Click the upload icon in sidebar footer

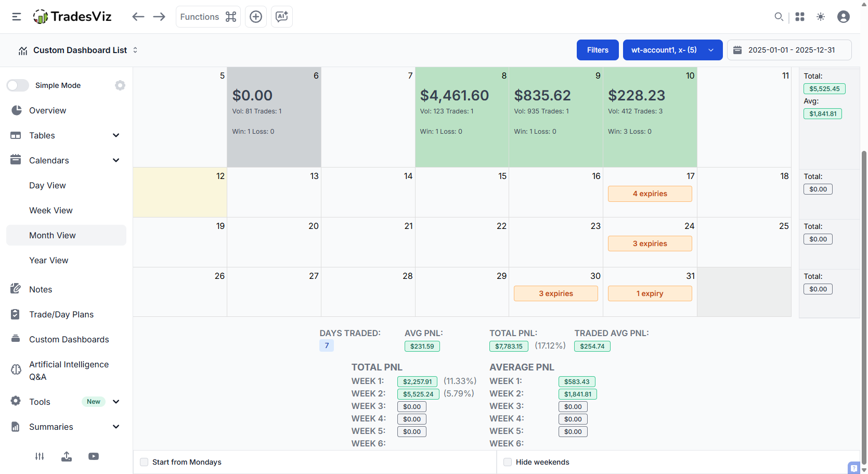tap(67, 456)
